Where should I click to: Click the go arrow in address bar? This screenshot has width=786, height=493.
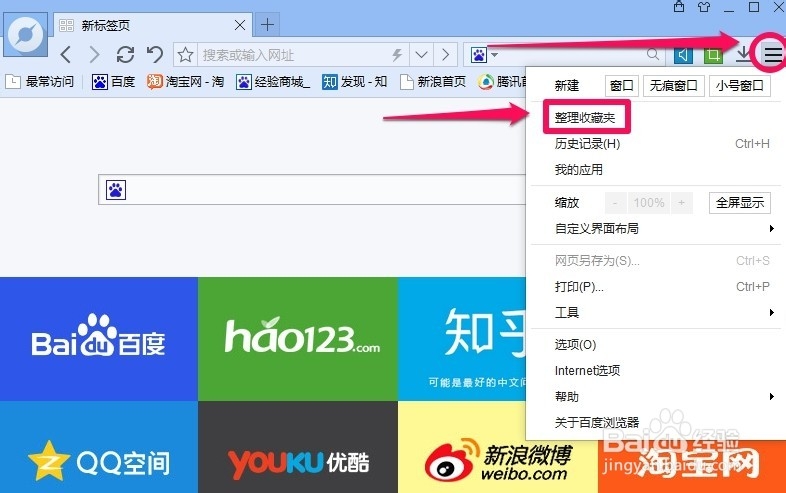coord(445,54)
